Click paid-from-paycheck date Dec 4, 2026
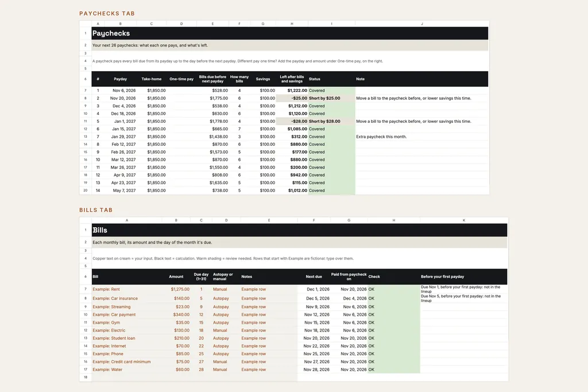This screenshot has height=392, width=588. coord(349,298)
